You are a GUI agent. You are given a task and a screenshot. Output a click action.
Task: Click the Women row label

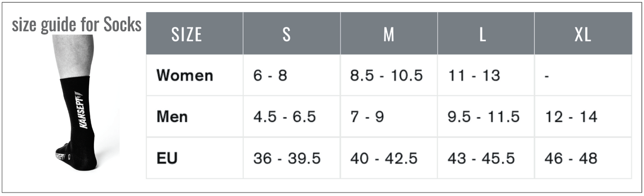coord(185,75)
